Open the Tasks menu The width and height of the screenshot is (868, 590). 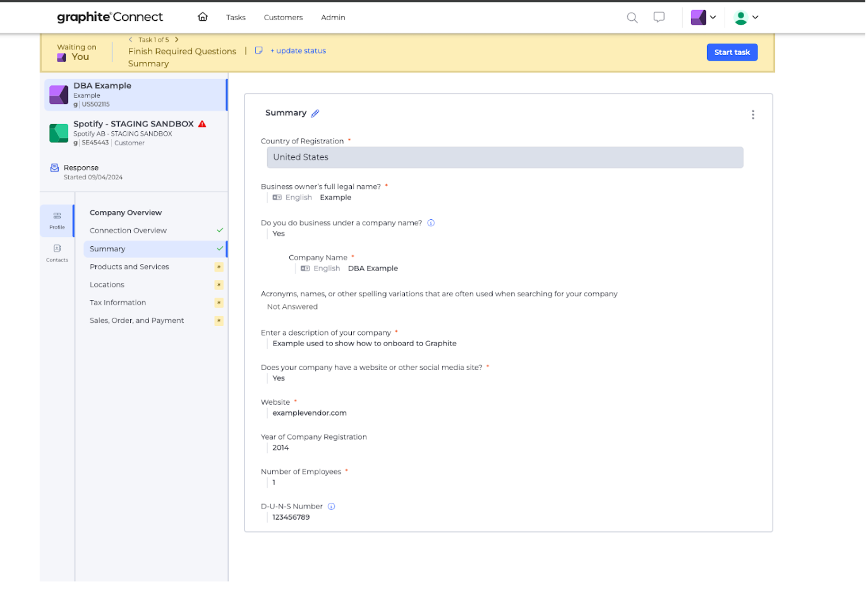click(x=236, y=18)
